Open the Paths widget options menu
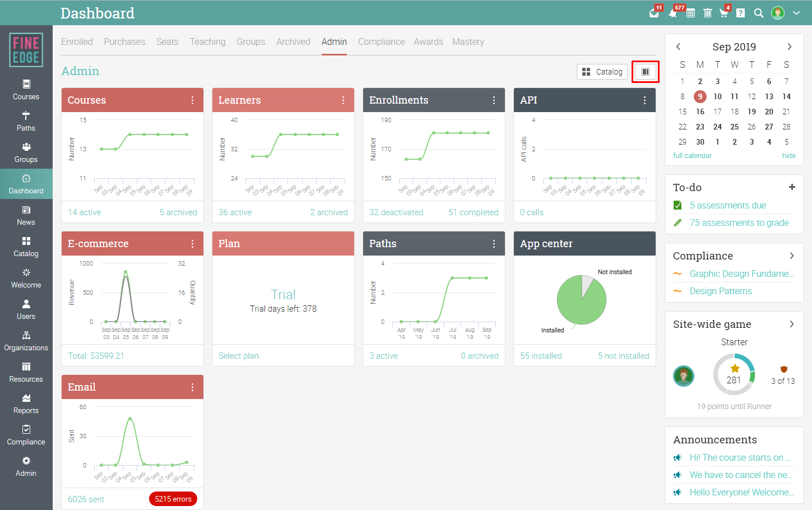812x510 pixels. point(494,244)
